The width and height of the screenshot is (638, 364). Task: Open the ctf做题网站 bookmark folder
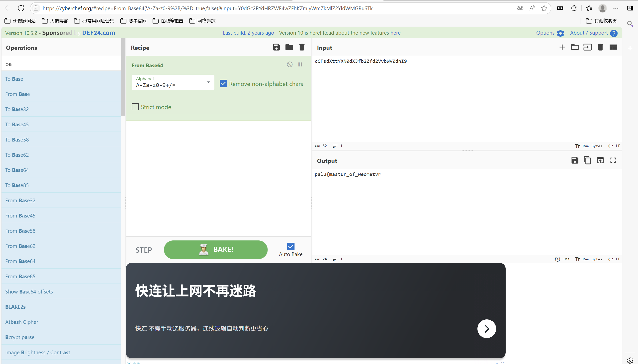[20, 21]
